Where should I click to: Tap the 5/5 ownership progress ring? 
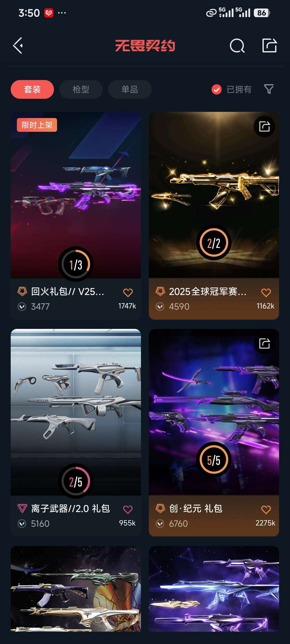click(214, 459)
